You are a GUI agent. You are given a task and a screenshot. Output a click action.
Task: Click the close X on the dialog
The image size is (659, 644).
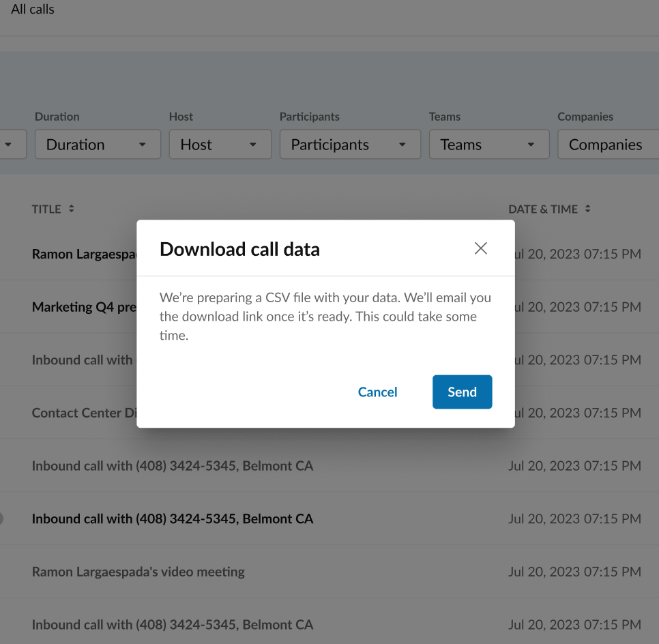pyautogui.click(x=480, y=248)
